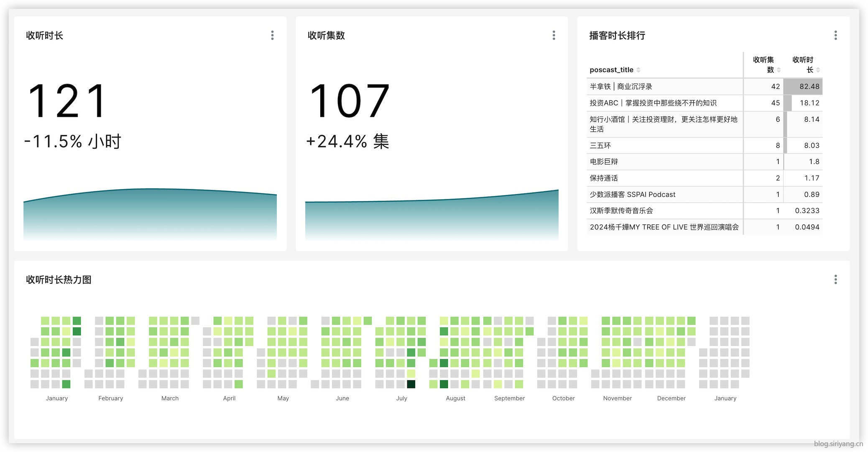Open the 收听时长热力图 card options menu
Image resolution: width=868 pixels, height=452 pixels.
coord(835,280)
